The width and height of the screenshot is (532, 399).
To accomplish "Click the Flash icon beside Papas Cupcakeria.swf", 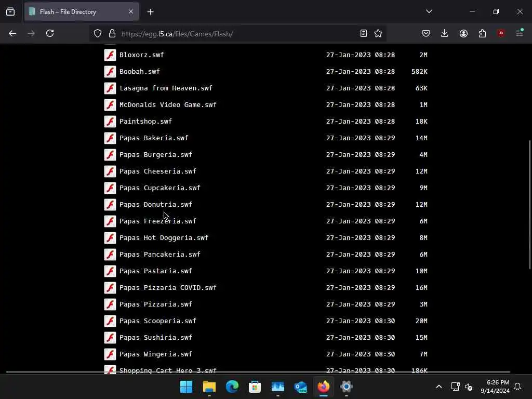I will coord(110,188).
